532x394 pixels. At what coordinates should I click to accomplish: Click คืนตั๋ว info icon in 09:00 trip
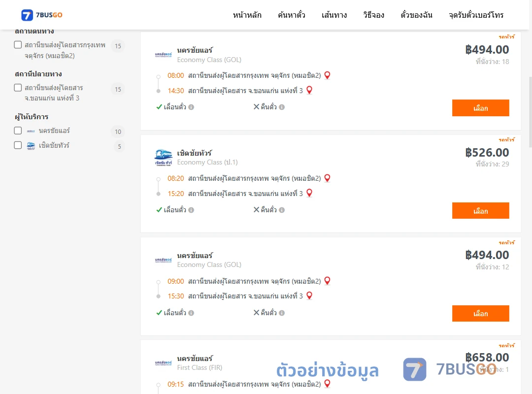[282, 313]
